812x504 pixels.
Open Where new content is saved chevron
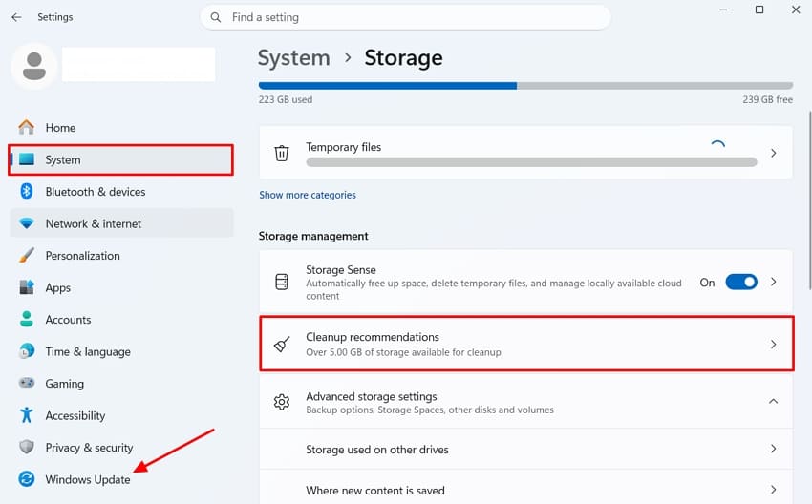pyautogui.click(x=773, y=490)
